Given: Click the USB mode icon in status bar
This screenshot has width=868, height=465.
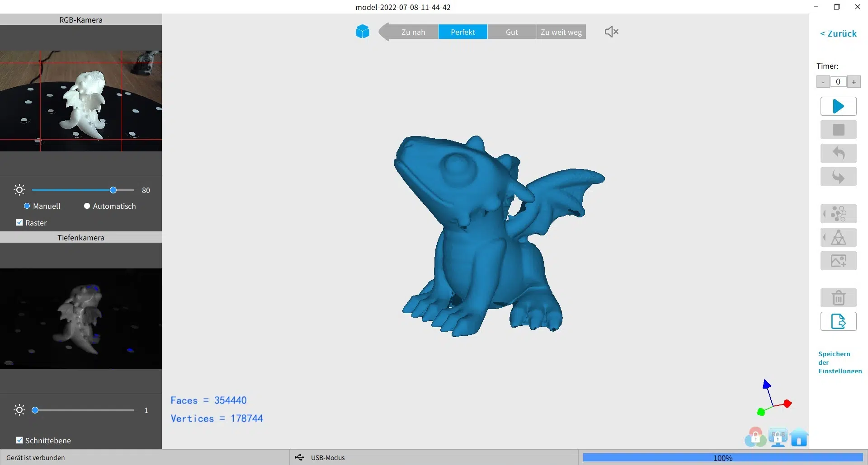Looking at the screenshot, I should click(299, 457).
